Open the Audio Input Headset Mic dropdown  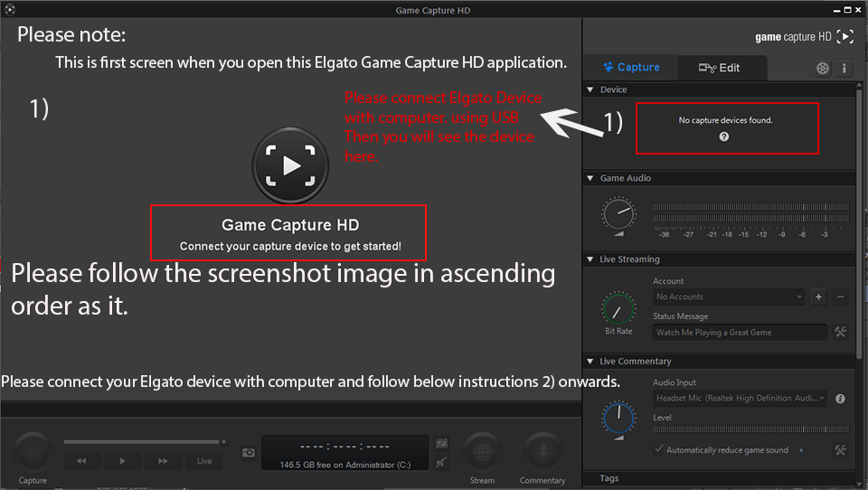(x=741, y=398)
